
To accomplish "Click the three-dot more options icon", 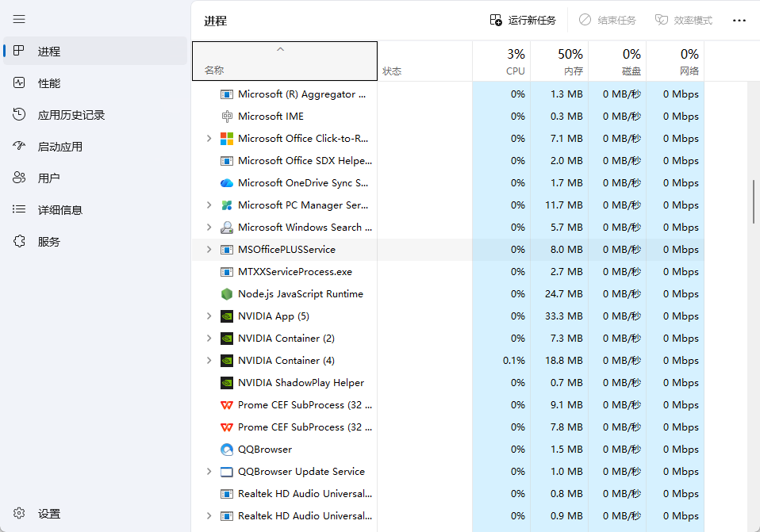I will [739, 21].
